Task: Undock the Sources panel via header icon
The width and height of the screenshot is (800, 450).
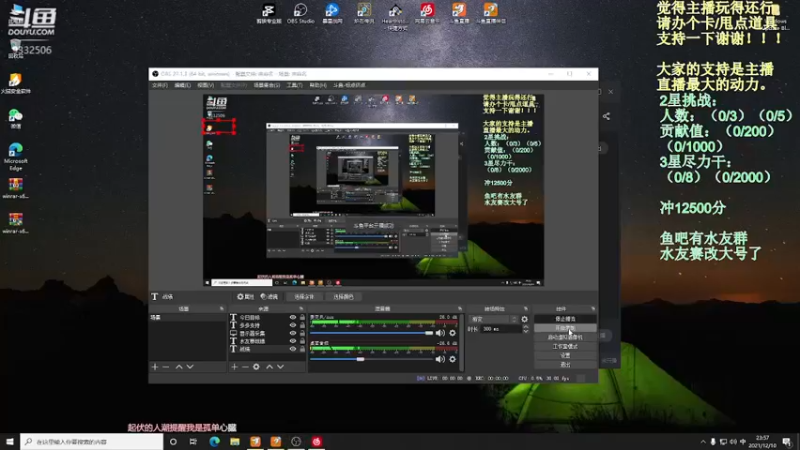Action: tap(301, 309)
